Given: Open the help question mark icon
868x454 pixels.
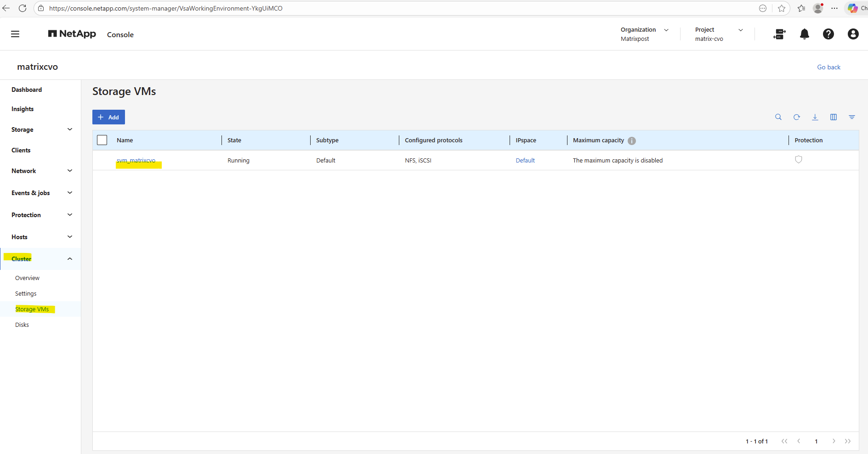Looking at the screenshot, I should (828, 34).
